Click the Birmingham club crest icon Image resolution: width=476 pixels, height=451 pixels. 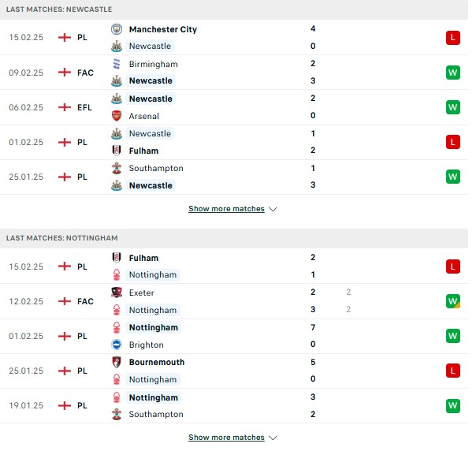tap(117, 64)
